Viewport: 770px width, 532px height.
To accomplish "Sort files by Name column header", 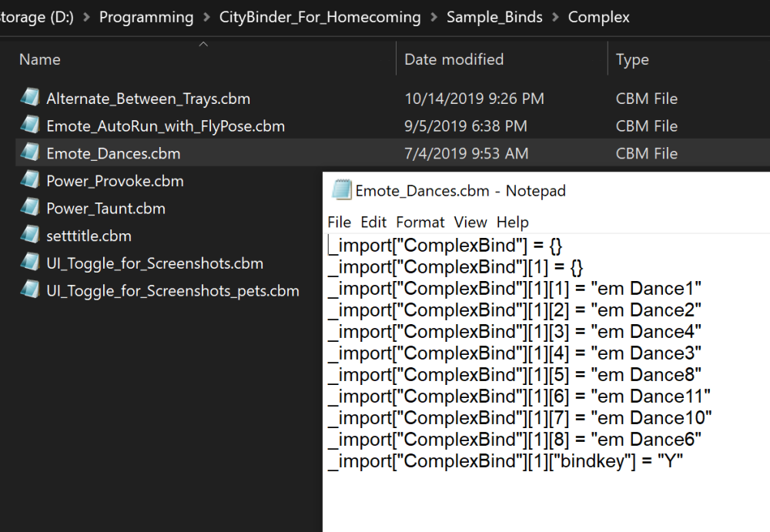I will coord(40,59).
